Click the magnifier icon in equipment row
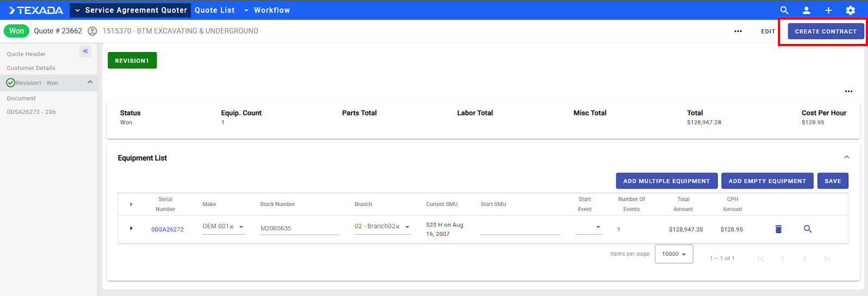868x296 pixels. click(807, 229)
